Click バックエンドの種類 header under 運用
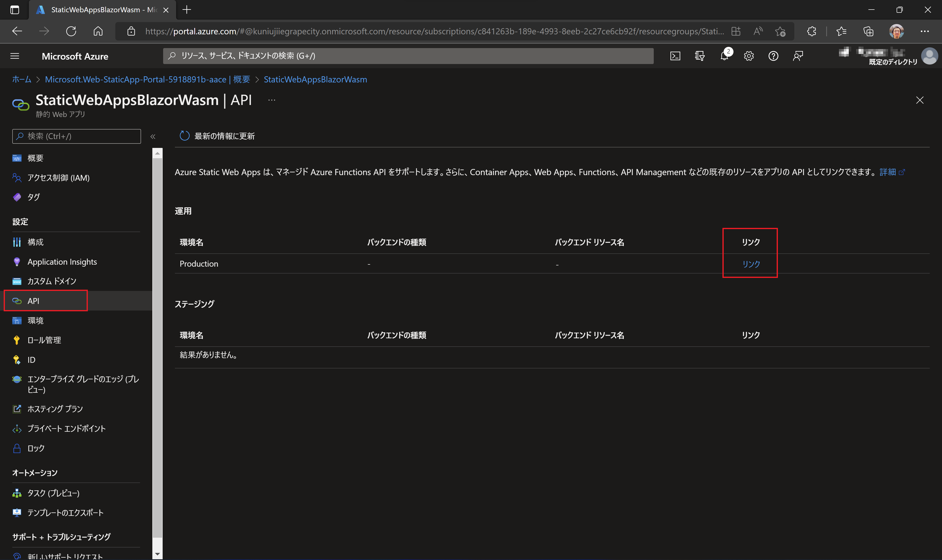 (x=397, y=242)
